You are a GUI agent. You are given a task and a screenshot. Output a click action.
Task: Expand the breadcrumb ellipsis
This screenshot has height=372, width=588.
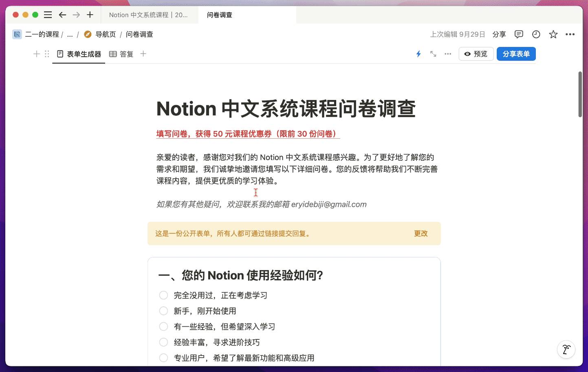pyautogui.click(x=70, y=34)
